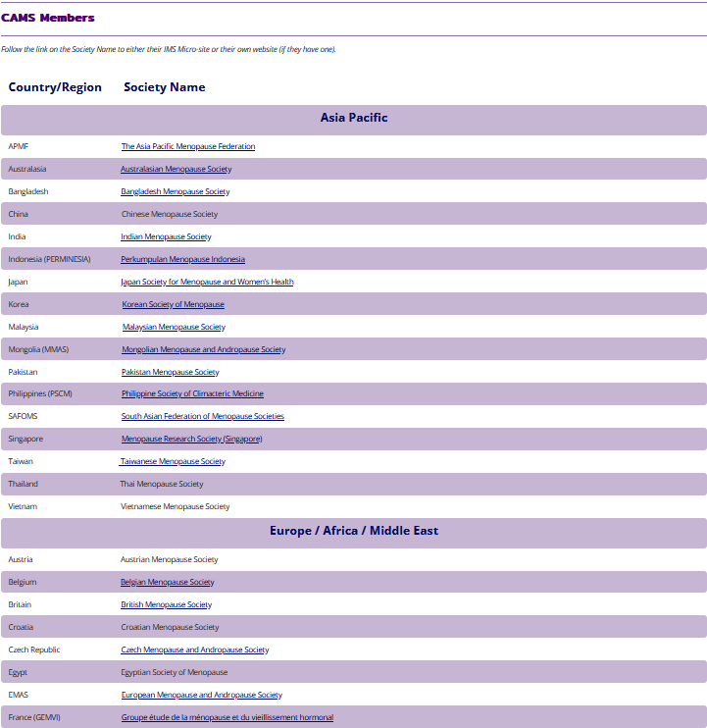Select Egyptian Society of Menopause text
707x728 pixels.
click(x=175, y=672)
